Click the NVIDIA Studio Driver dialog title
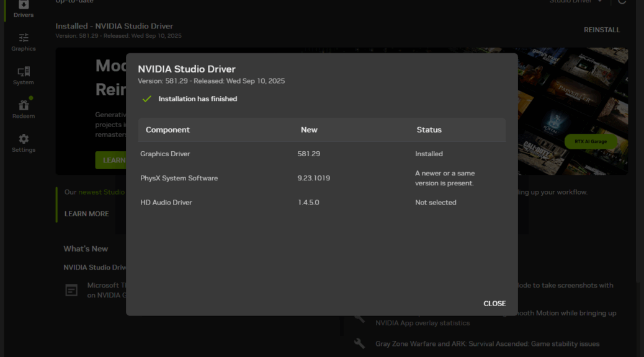Screen dimensions: 644x357 coord(187,69)
